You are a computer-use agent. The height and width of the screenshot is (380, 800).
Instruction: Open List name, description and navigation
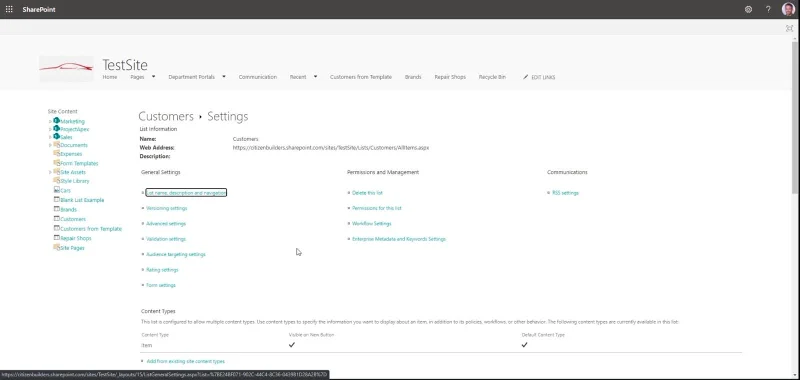pyautogui.click(x=186, y=193)
